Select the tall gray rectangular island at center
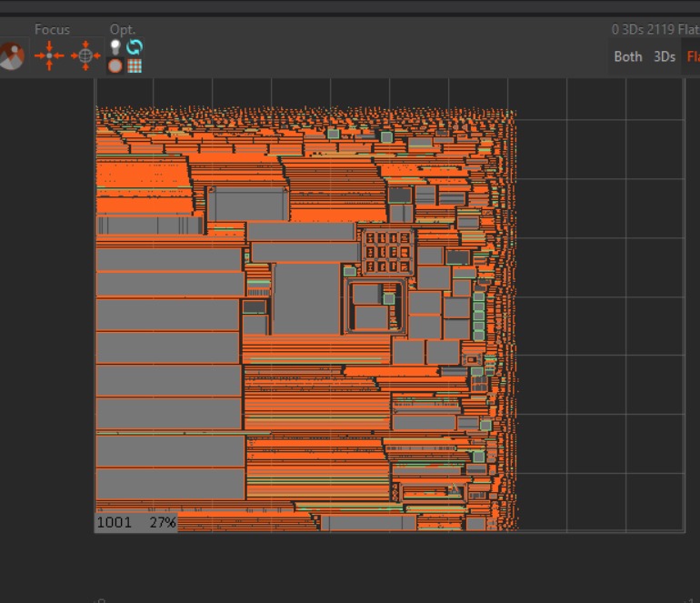 point(306,298)
